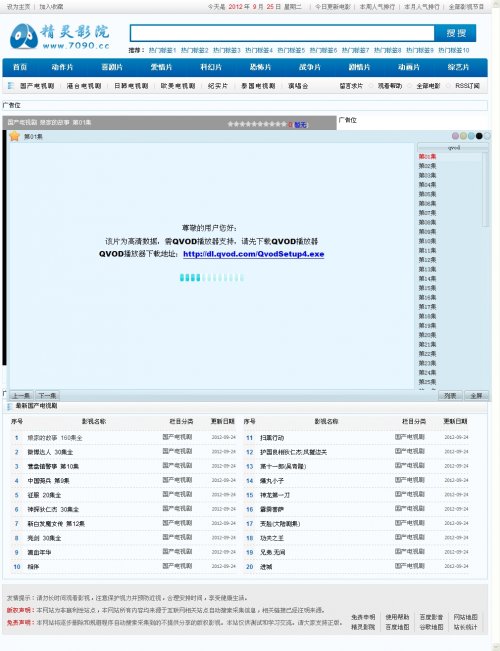Click the star rating row in title bar
The height and width of the screenshot is (651, 500).
[x=257, y=124]
